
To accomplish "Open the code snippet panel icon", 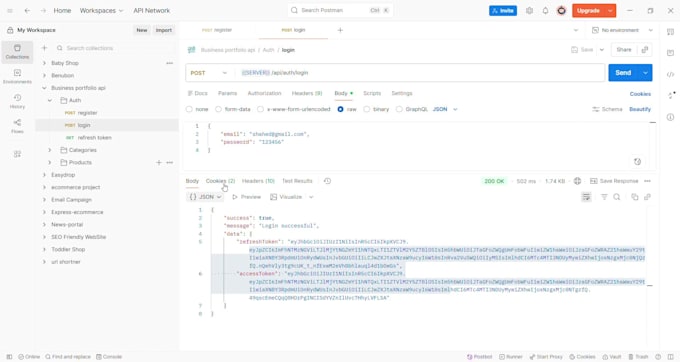I will (x=670, y=75).
